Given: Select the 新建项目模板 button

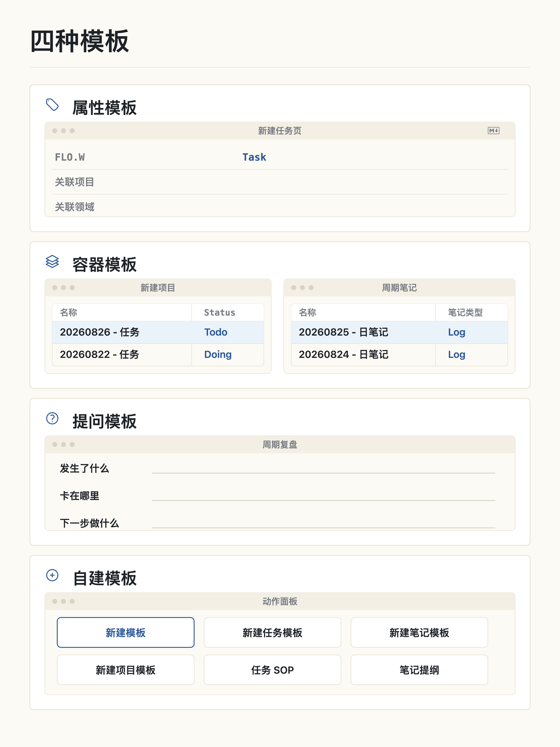Looking at the screenshot, I should coord(126,670).
